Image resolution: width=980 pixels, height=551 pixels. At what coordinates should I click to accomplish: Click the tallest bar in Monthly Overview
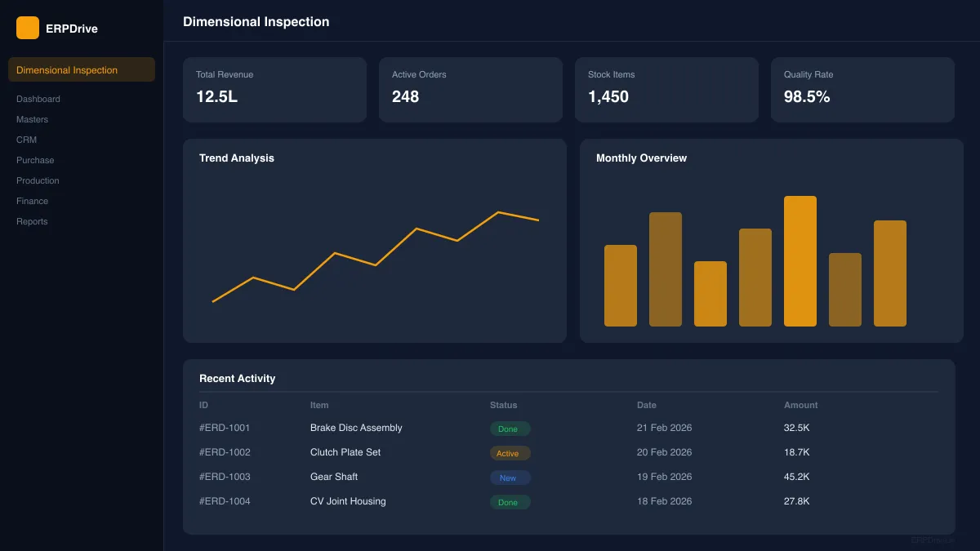coord(800,261)
